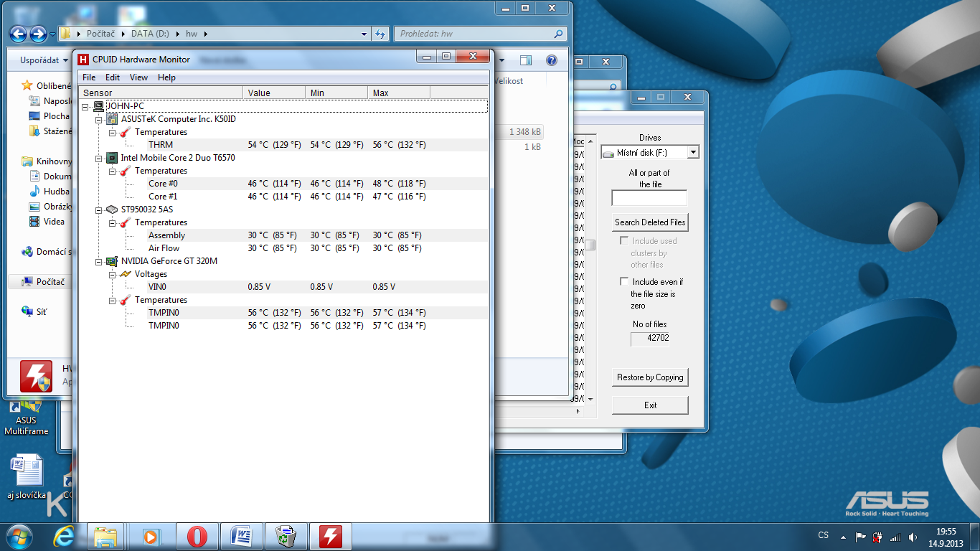This screenshot has height=551, width=980.
Task: Open Windows Media Player from taskbar
Action: [x=151, y=536]
